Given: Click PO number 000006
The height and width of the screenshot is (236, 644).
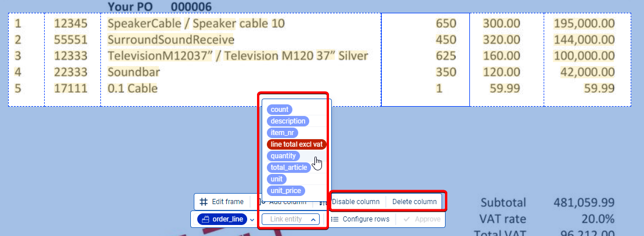Looking at the screenshot, I should (191, 6).
